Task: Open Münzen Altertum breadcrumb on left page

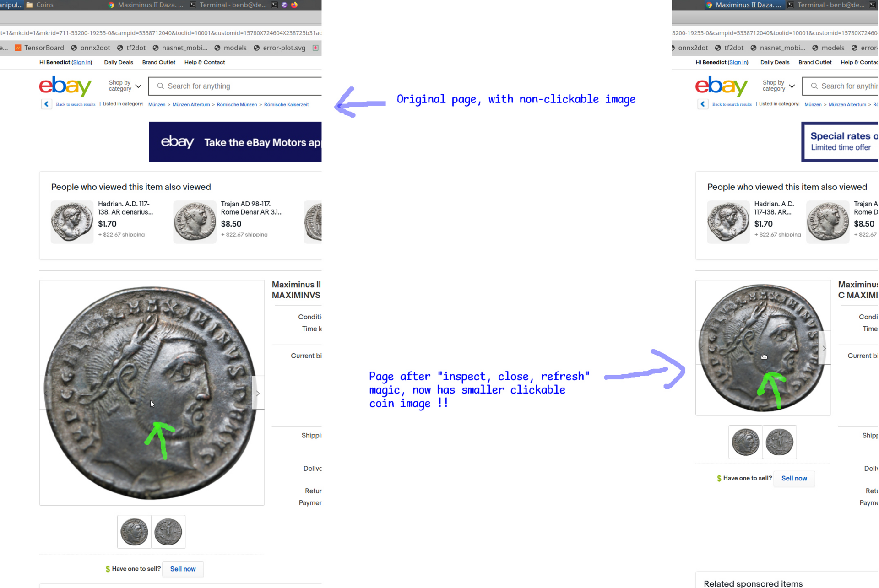Action: point(191,104)
